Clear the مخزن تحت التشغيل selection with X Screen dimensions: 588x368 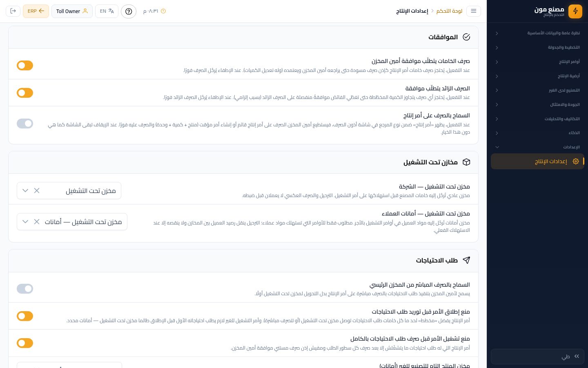click(x=37, y=191)
